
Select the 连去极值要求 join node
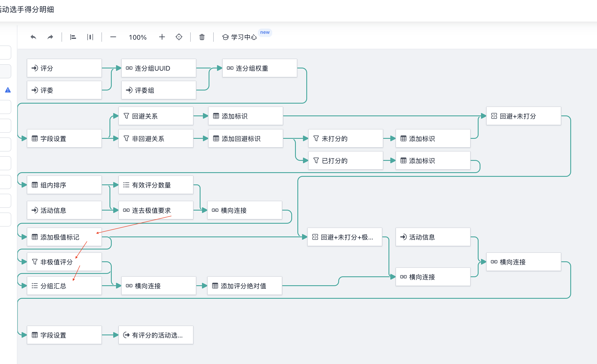coord(156,210)
